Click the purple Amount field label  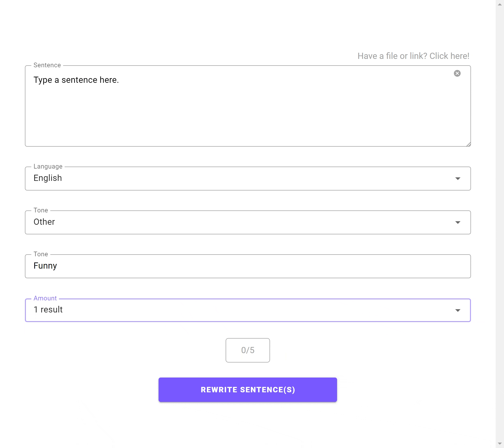[x=45, y=298]
